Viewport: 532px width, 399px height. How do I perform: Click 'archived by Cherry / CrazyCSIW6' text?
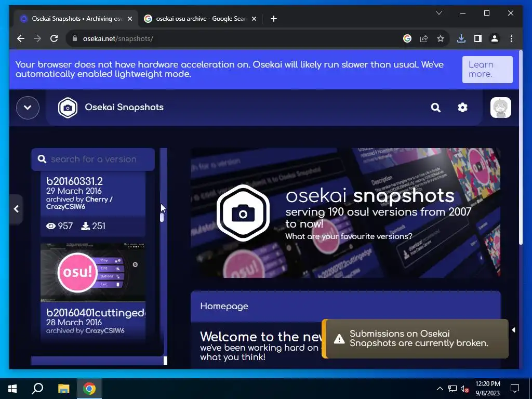pyautogui.click(x=79, y=203)
